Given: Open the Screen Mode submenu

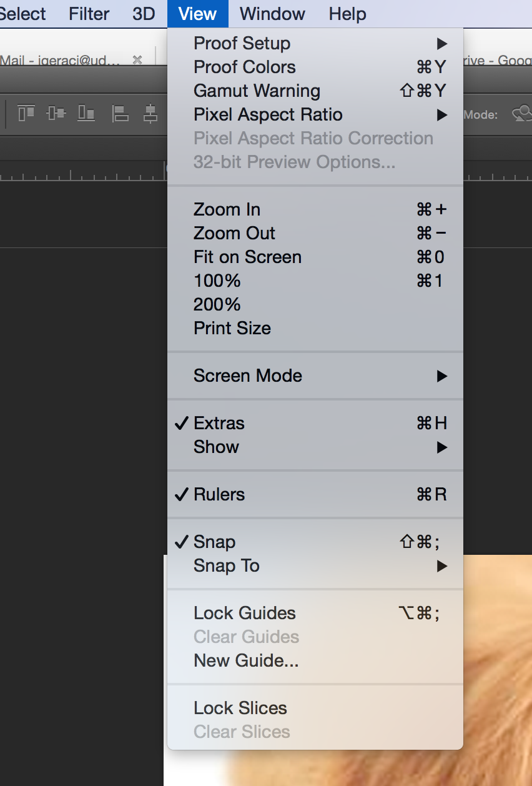Looking at the screenshot, I should (x=315, y=376).
